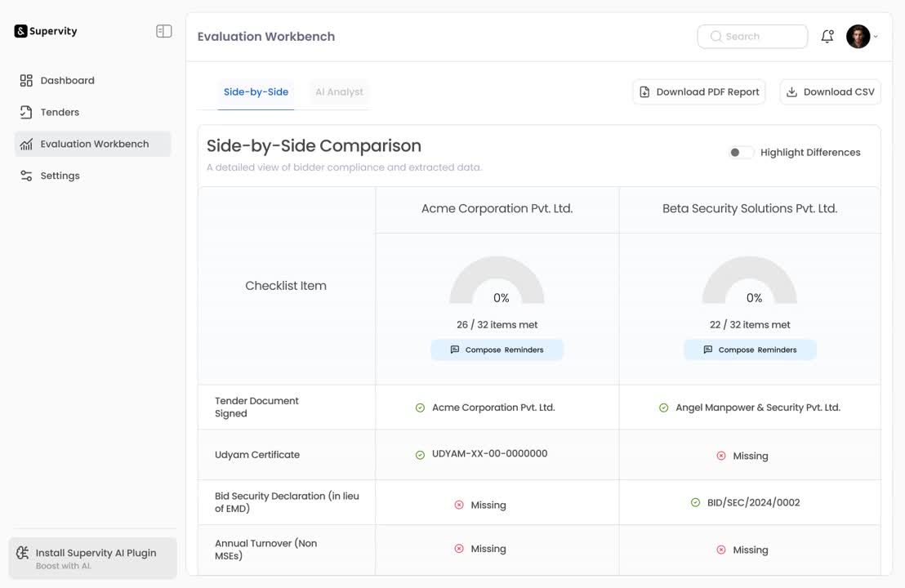The image size is (905, 588).
Task: Expand the profile menu chevron
Action: pos(876,37)
